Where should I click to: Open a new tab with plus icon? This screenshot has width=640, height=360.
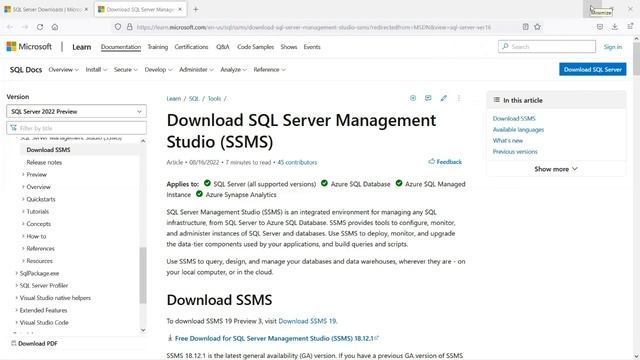click(x=196, y=9)
